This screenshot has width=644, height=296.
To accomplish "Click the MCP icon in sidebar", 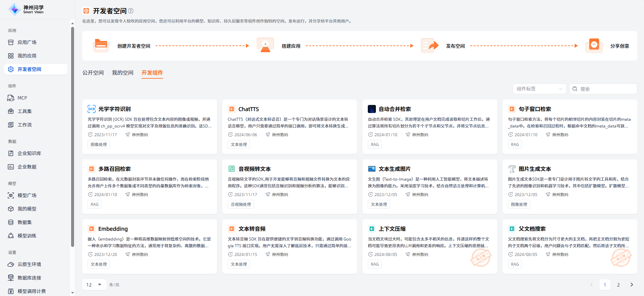I will (11, 98).
